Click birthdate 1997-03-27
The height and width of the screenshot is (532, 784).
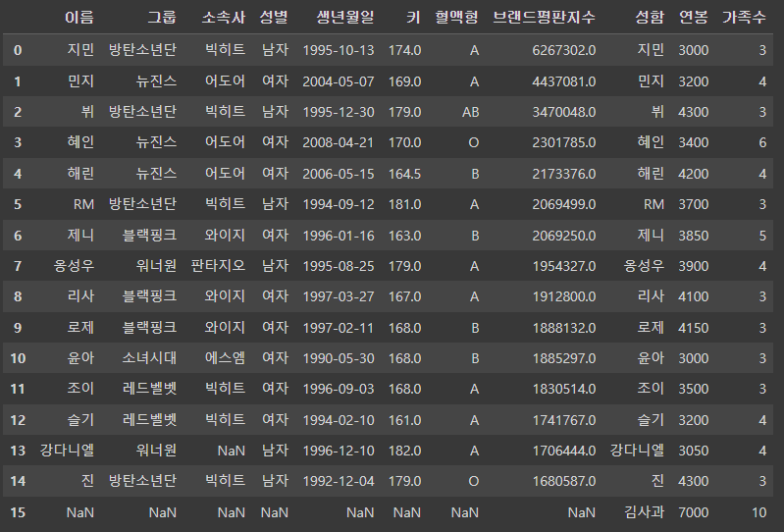pos(339,297)
